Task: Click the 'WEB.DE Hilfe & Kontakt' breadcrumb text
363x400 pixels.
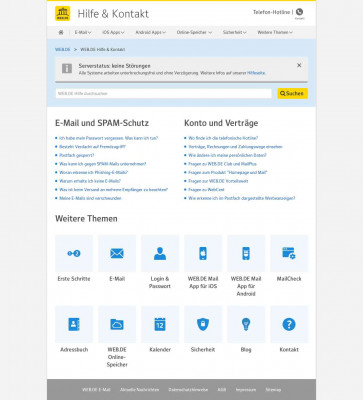Action: (x=103, y=49)
